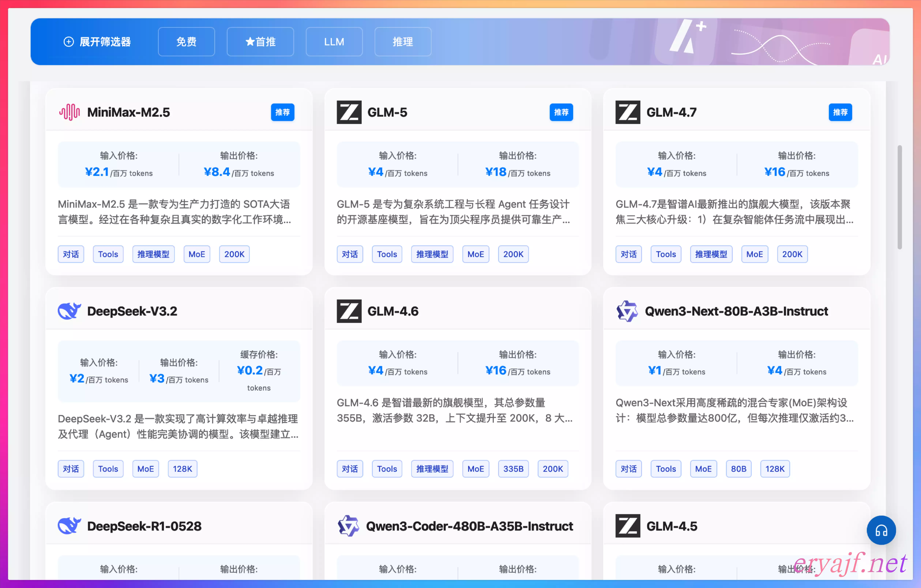Click the Qwen3-Coder-480B logo icon

point(348,526)
